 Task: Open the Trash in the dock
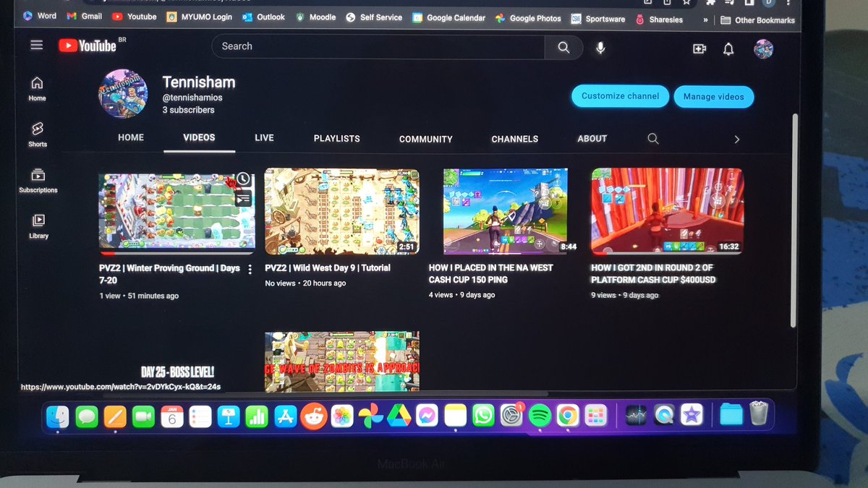click(x=759, y=414)
